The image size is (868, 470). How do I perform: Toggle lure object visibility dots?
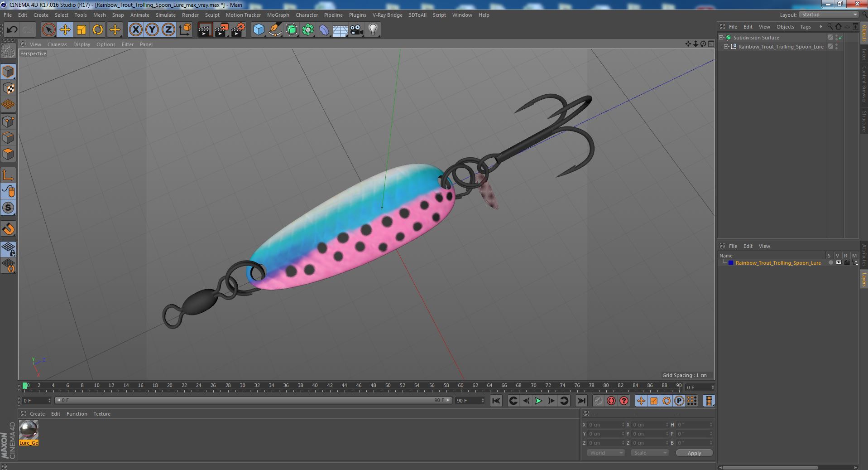tap(836, 47)
